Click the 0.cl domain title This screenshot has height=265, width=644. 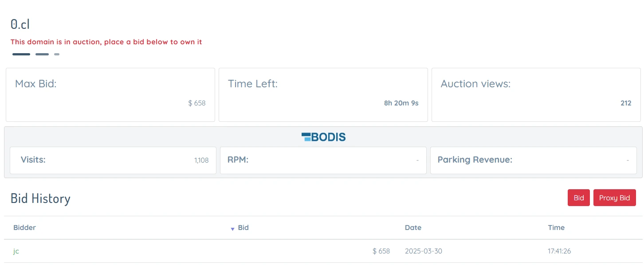coord(20,24)
